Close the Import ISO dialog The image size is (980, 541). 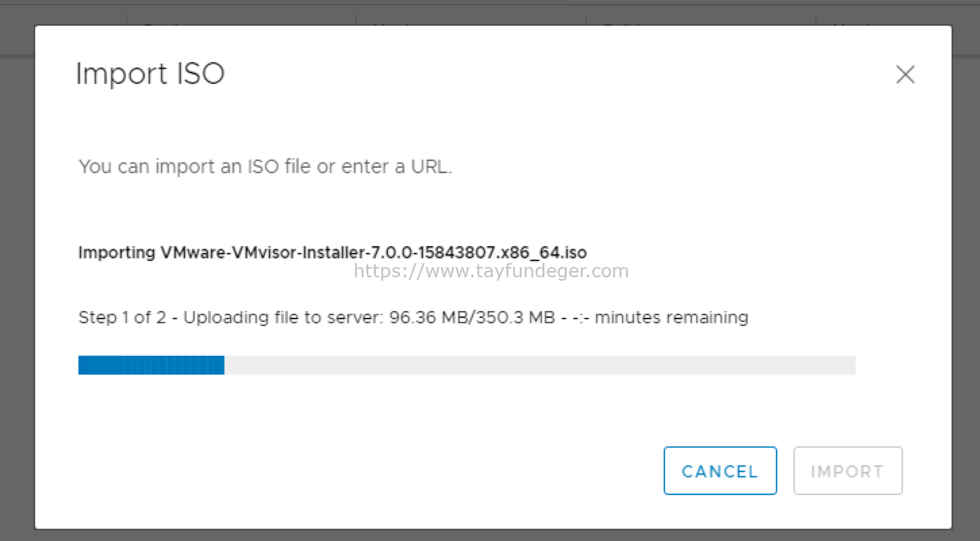coord(905,74)
